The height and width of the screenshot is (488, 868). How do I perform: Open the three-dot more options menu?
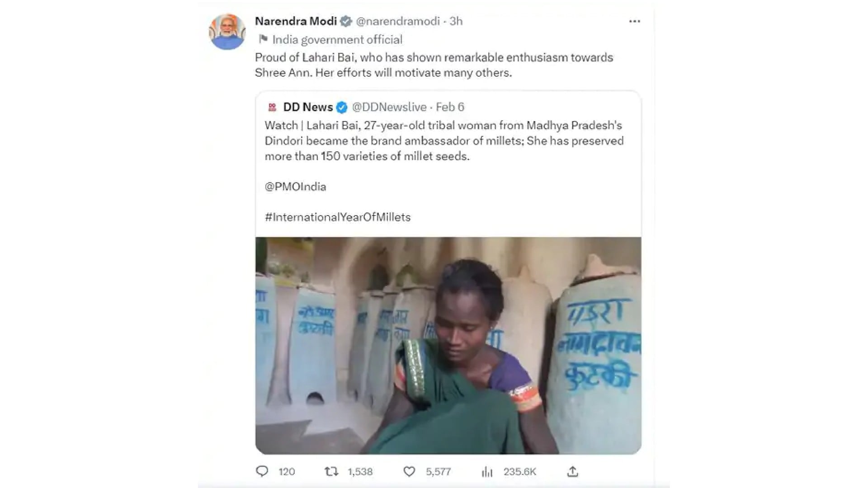pyautogui.click(x=635, y=21)
